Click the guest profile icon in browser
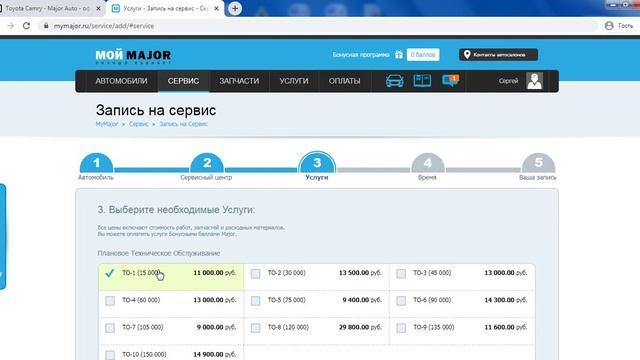 (609, 26)
